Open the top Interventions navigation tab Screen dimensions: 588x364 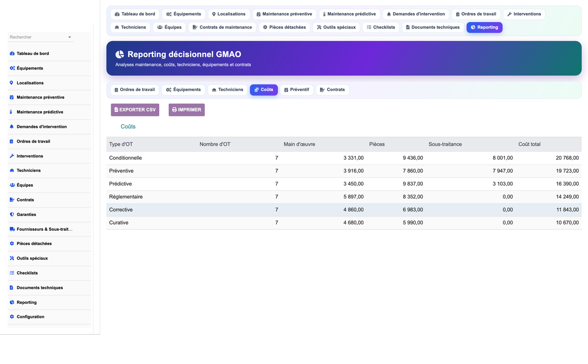click(x=525, y=14)
